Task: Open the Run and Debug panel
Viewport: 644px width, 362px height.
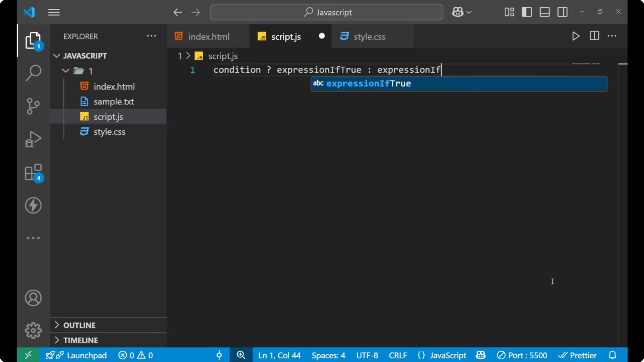Action: point(33,139)
